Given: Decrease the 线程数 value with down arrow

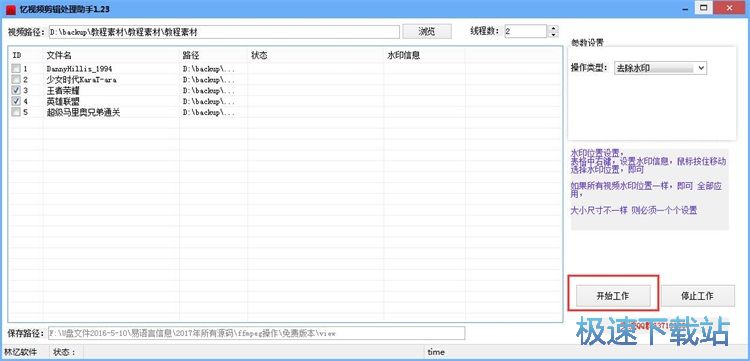Looking at the screenshot, I should (553, 34).
